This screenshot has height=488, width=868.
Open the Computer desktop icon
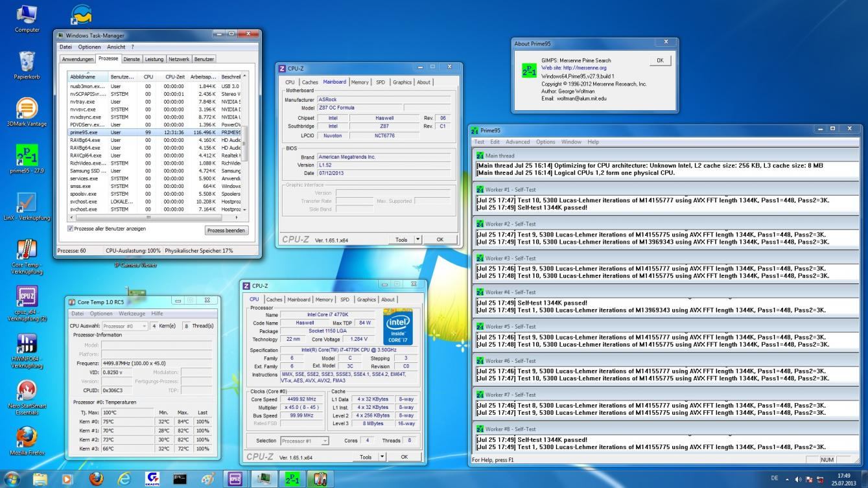27,18
